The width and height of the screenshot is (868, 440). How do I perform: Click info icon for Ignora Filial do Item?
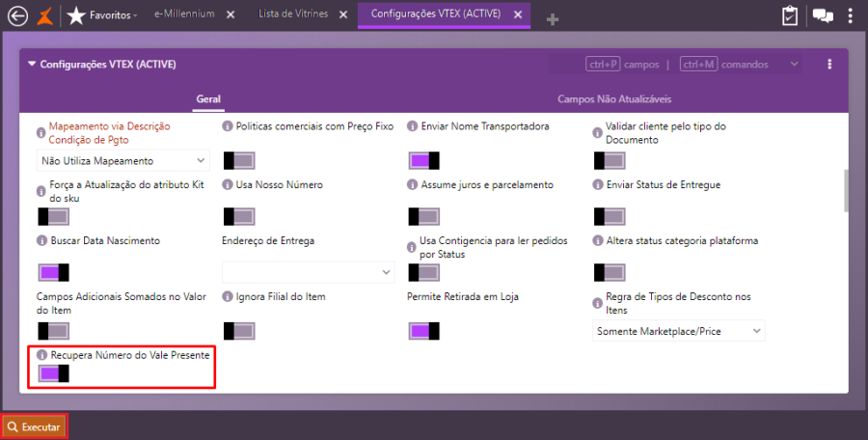coord(227,296)
